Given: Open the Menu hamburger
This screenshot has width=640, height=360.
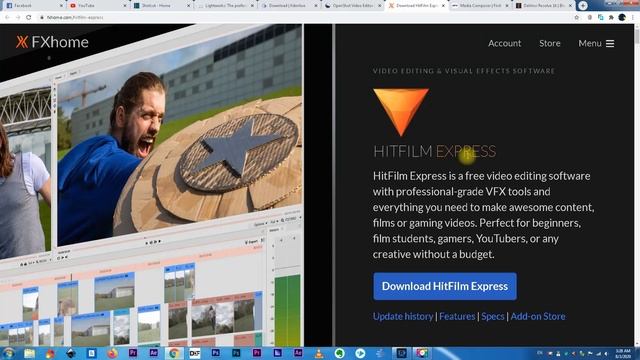Looking at the screenshot, I should [596, 43].
